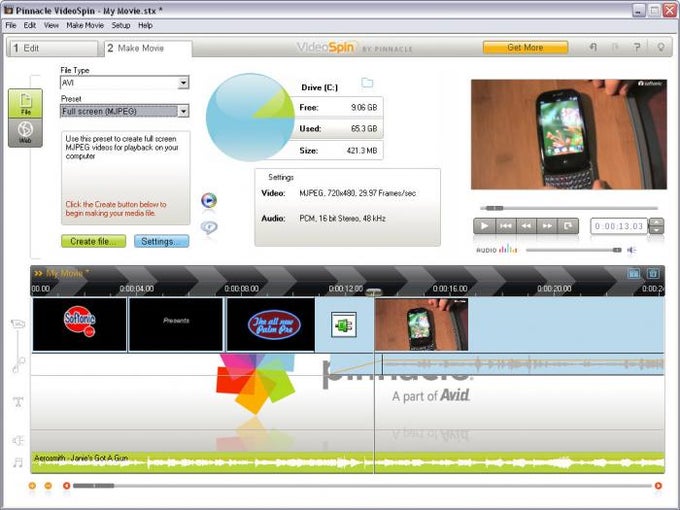Click the trash can icon on timeline

653,273
